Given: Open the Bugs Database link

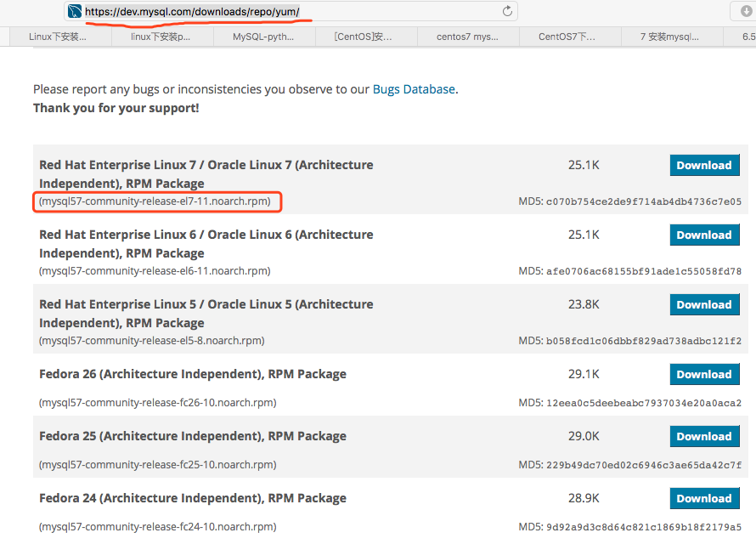Looking at the screenshot, I should tap(414, 89).
